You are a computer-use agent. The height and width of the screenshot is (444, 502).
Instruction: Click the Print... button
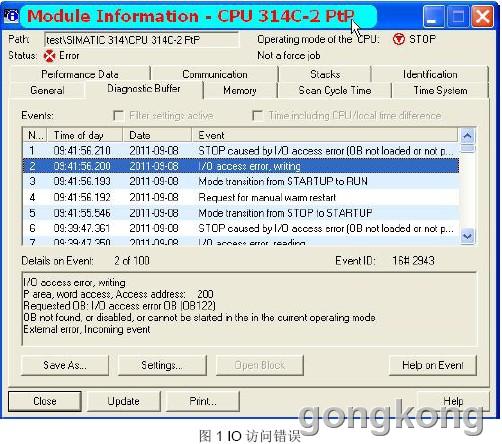(x=203, y=401)
